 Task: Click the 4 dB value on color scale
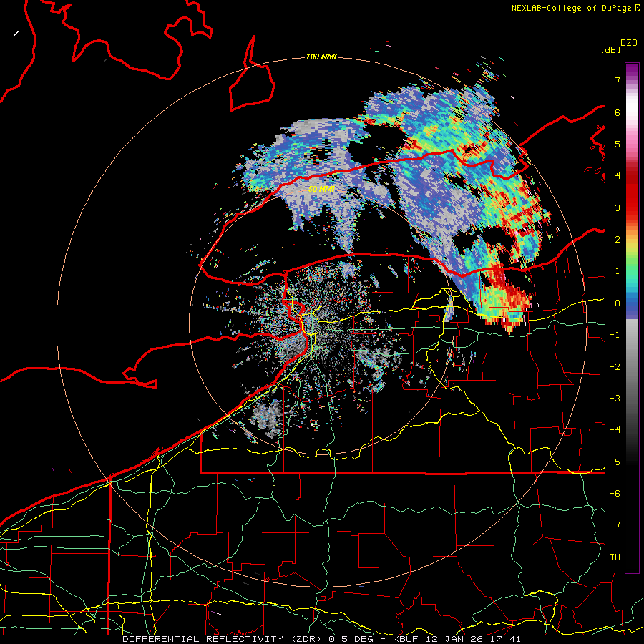tap(618, 176)
